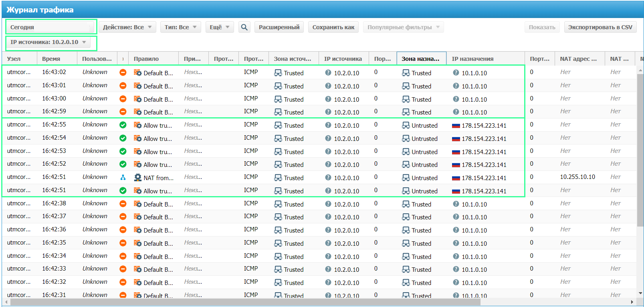The image size is (644, 307).
Task: Click the green allow icon in the 16:42:52 row
Action: 123,164
